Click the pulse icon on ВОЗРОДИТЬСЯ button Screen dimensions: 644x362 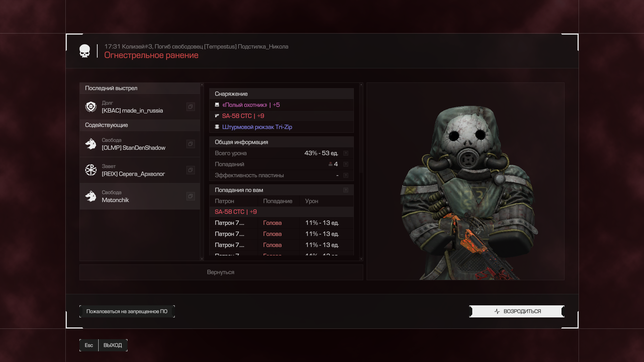pos(497,311)
